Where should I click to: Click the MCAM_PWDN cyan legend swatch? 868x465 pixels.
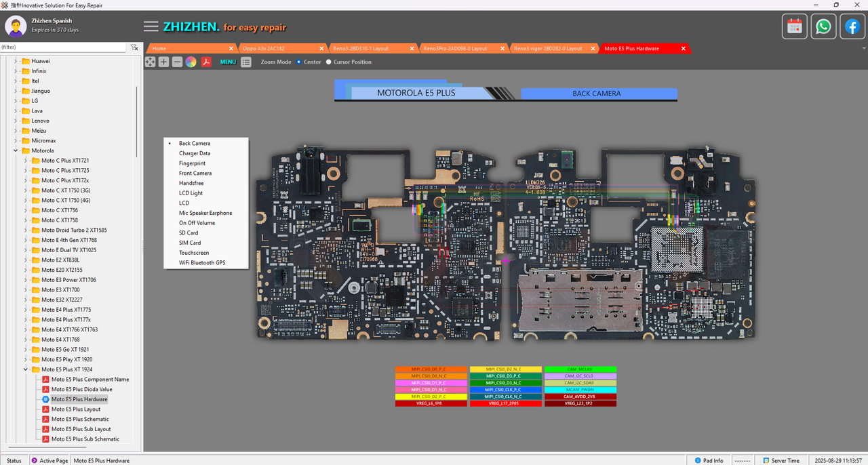coord(580,390)
